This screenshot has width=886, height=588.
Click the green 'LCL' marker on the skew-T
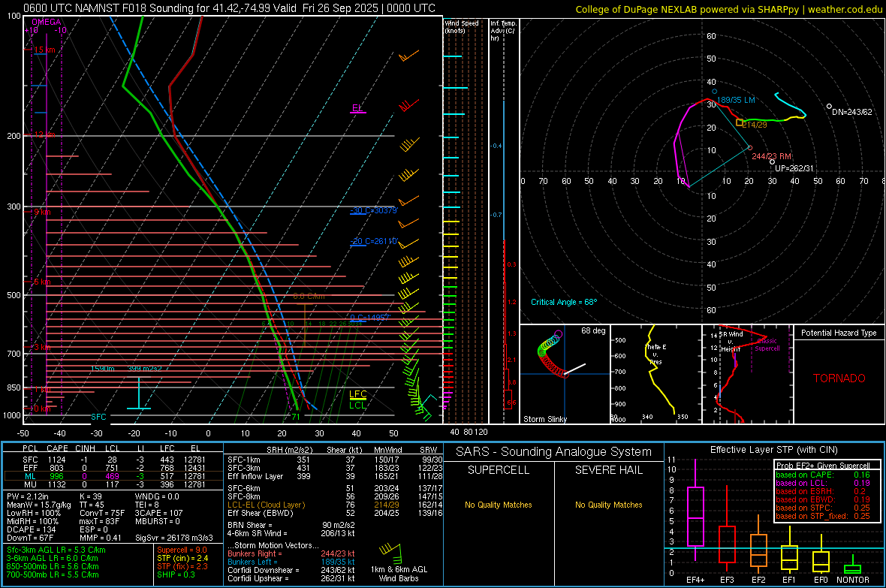(357, 405)
